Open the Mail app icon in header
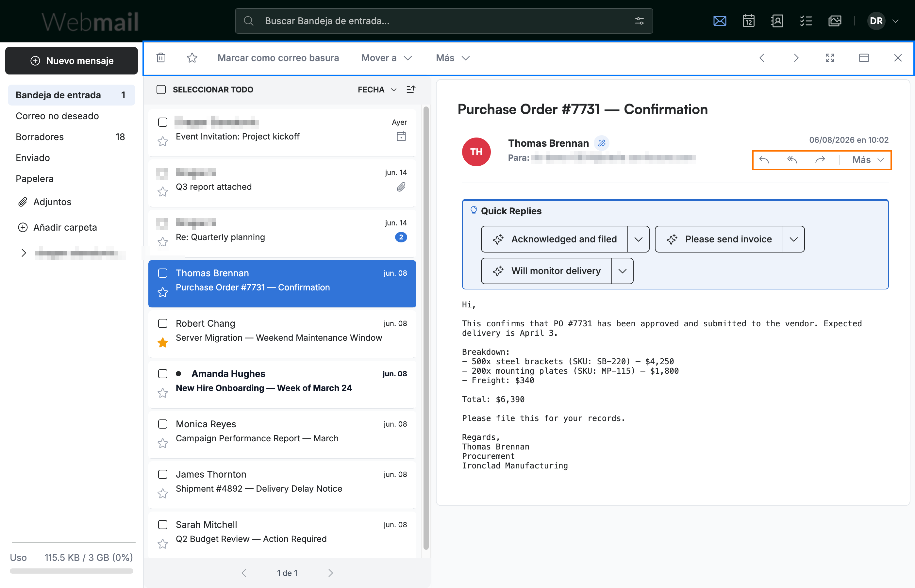The height and width of the screenshot is (588, 915). [x=720, y=21]
